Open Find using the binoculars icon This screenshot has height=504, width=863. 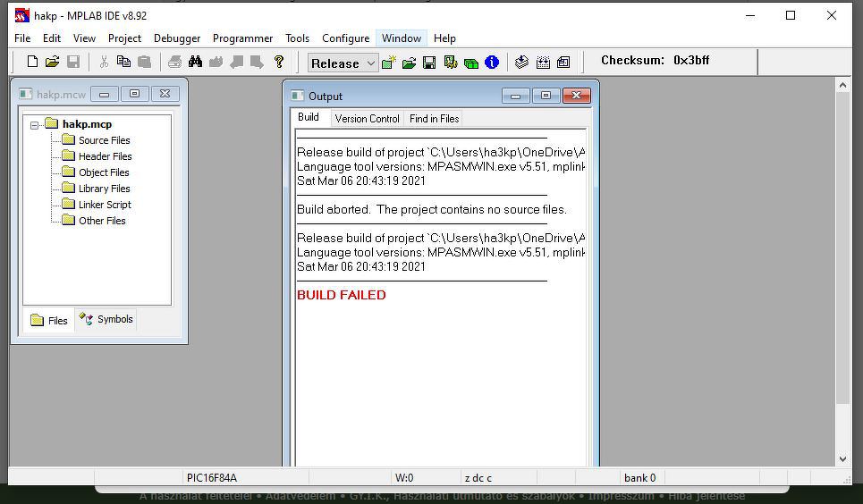tap(195, 62)
